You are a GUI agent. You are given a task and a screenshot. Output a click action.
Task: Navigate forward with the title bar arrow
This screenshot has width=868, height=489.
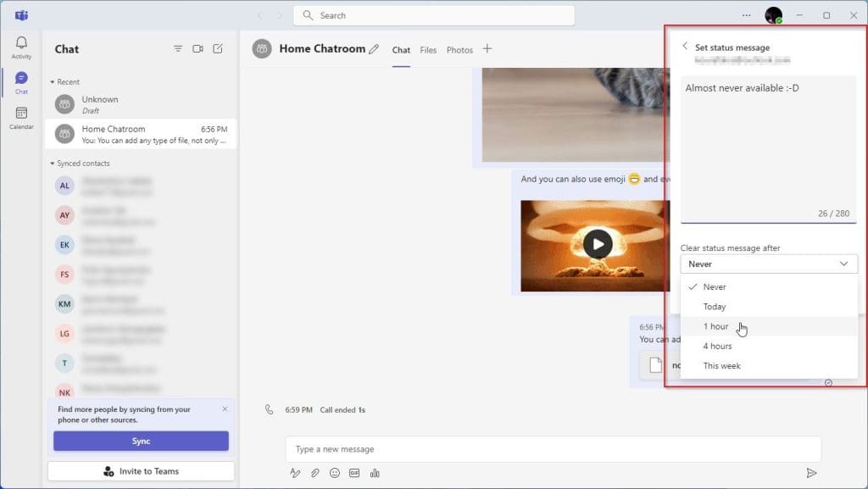pyautogui.click(x=280, y=15)
